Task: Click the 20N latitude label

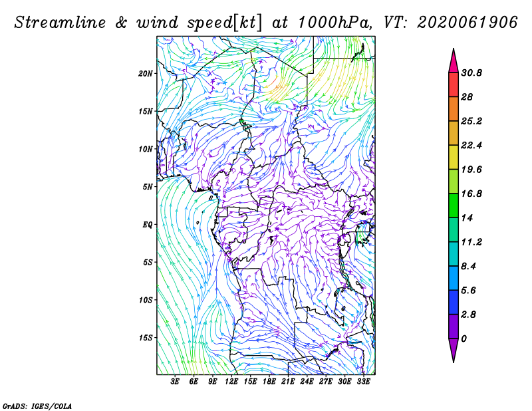Action: (146, 74)
